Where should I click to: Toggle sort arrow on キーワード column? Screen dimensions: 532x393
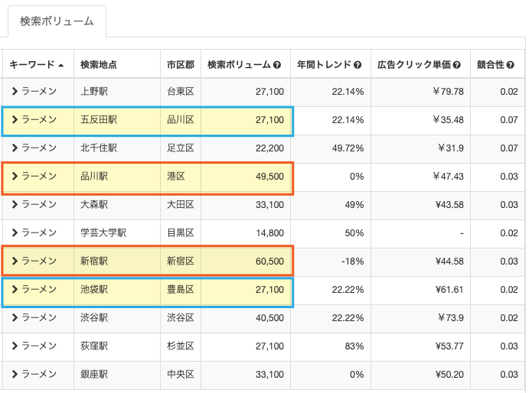pos(61,65)
